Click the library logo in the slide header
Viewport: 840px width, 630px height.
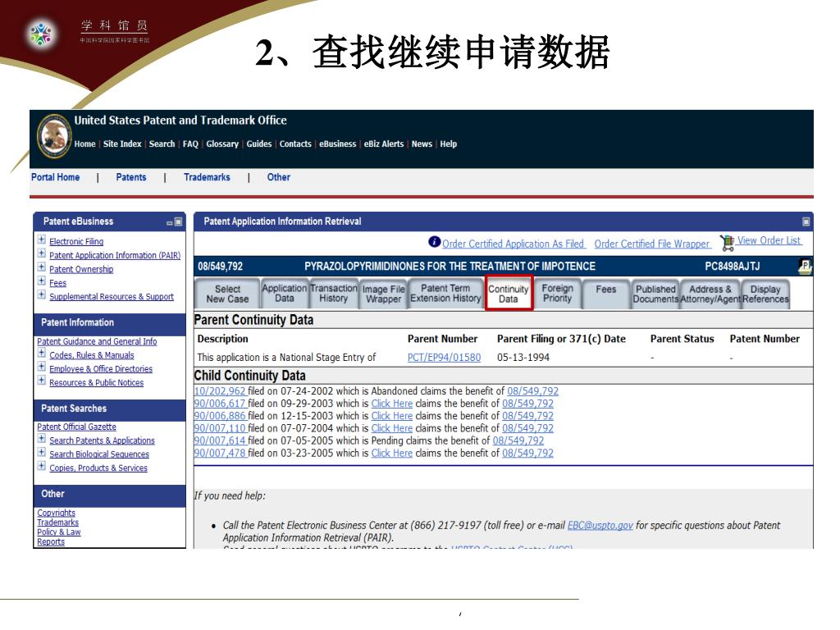click(41, 33)
